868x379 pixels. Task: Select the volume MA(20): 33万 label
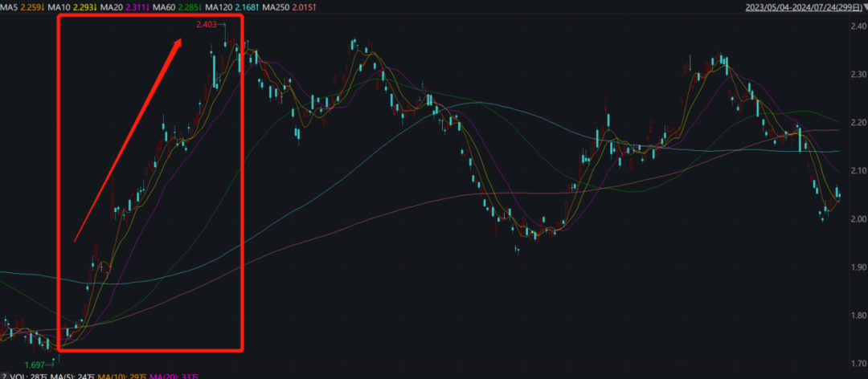pos(174,377)
